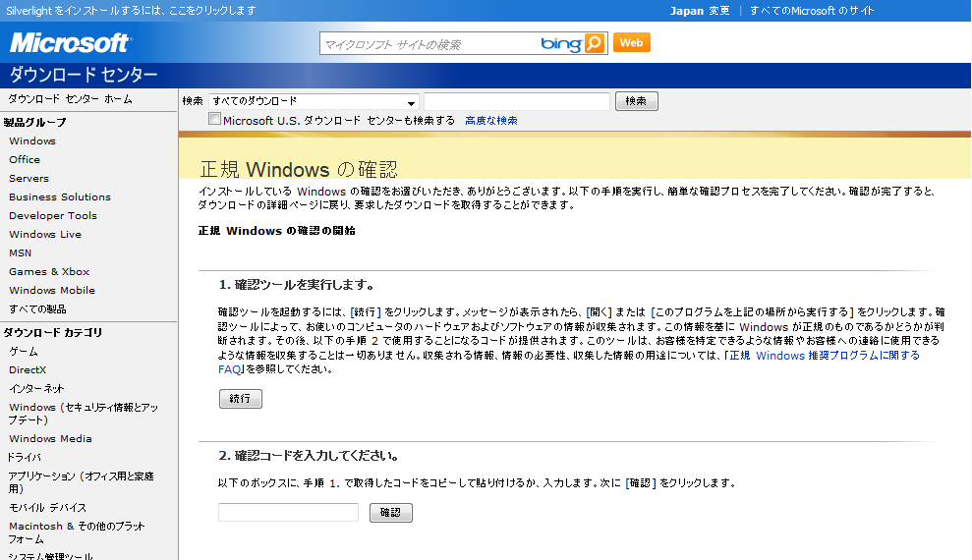
Task: Open the ドライバ download category
Action: coord(25,457)
